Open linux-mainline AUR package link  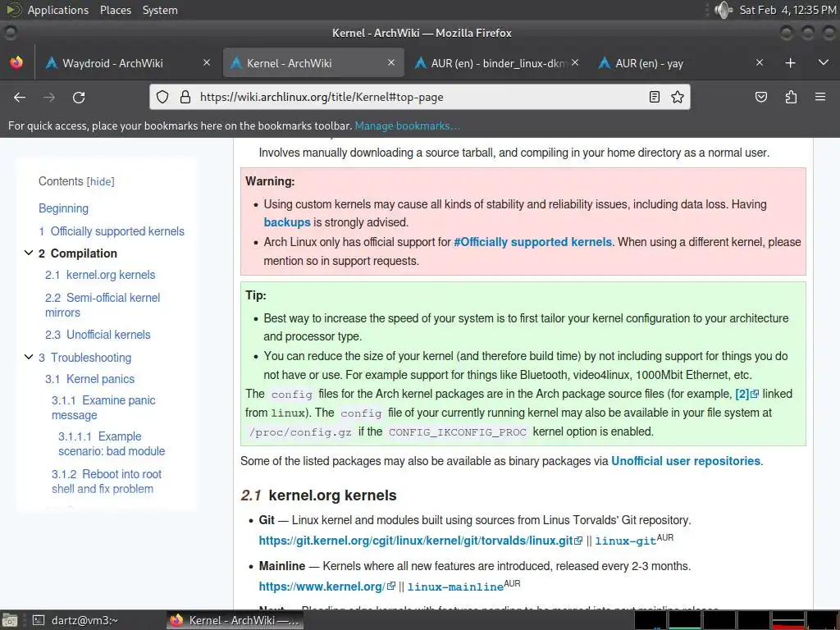click(x=455, y=587)
